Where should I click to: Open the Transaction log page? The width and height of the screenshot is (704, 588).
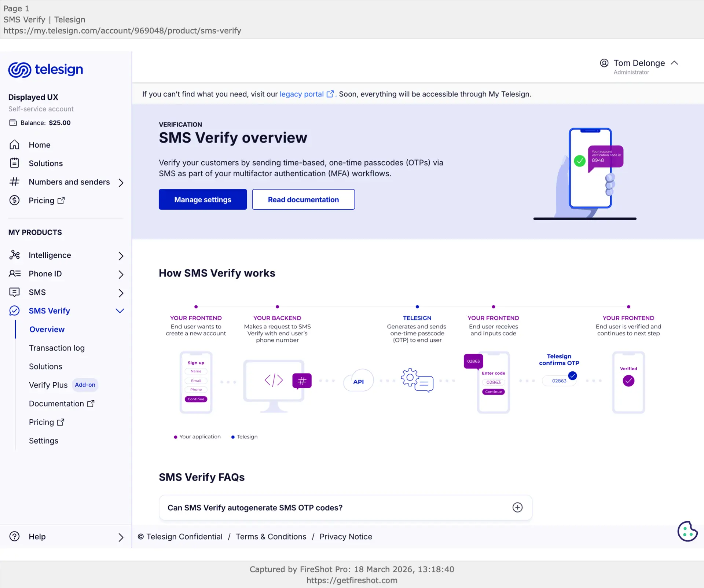[x=56, y=348]
